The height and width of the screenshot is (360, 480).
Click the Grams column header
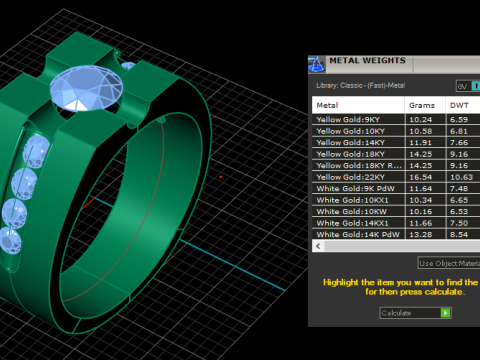(x=425, y=105)
